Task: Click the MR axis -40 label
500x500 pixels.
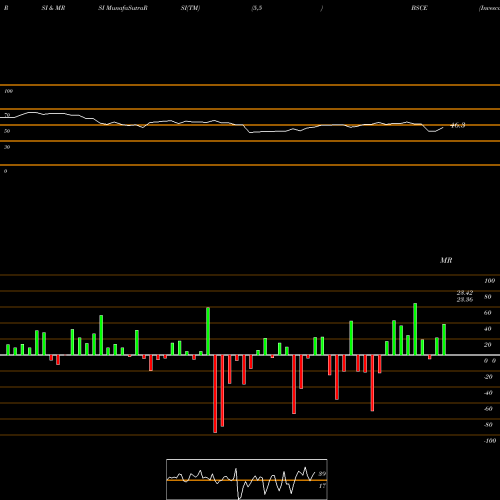Action: [x=488, y=393]
